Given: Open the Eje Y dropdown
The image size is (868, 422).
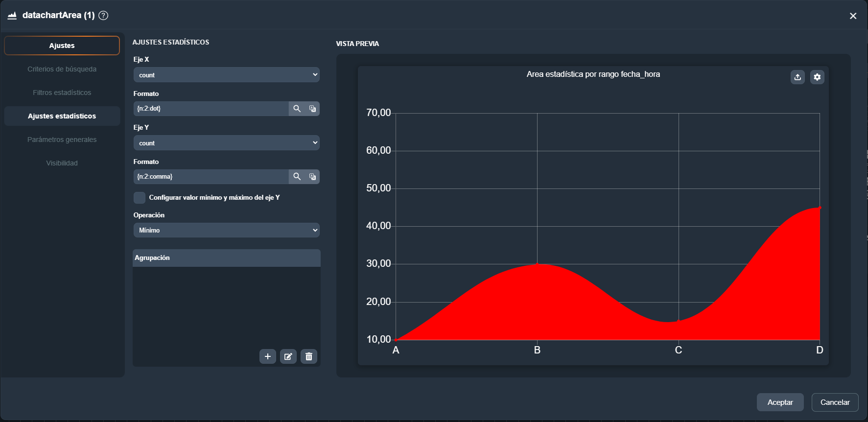Looking at the screenshot, I should point(226,143).
